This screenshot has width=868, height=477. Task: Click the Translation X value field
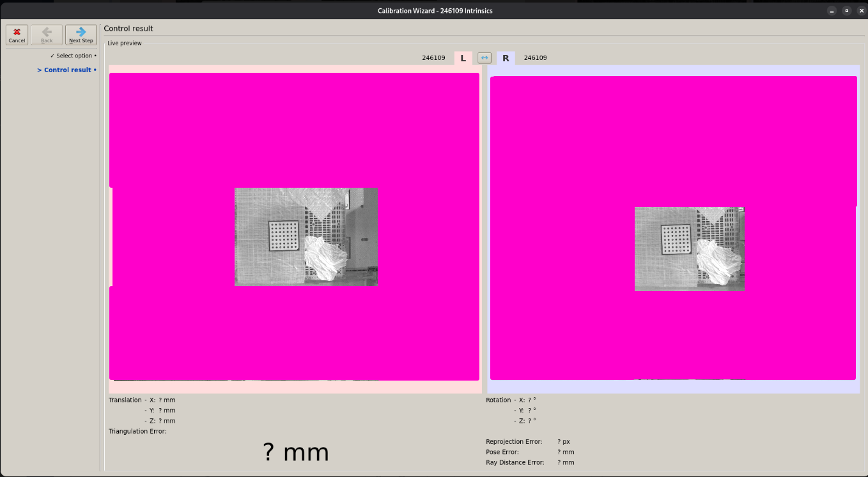tap(166, 400)
